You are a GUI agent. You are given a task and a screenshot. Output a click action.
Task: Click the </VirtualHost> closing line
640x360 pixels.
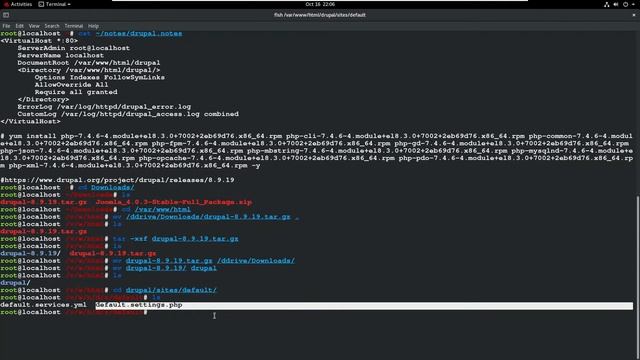tap(31, 122)
